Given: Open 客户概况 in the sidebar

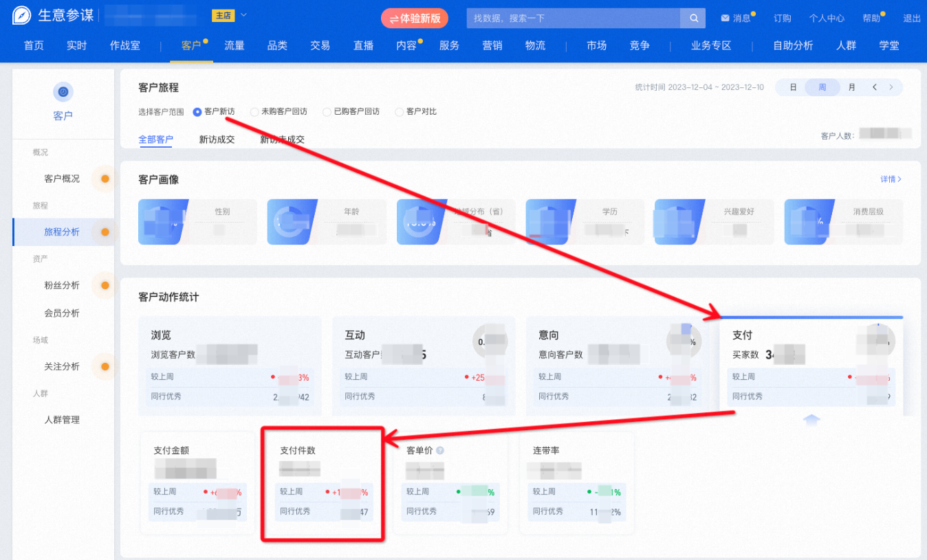Looking at the screenshot, I should 62,179.
